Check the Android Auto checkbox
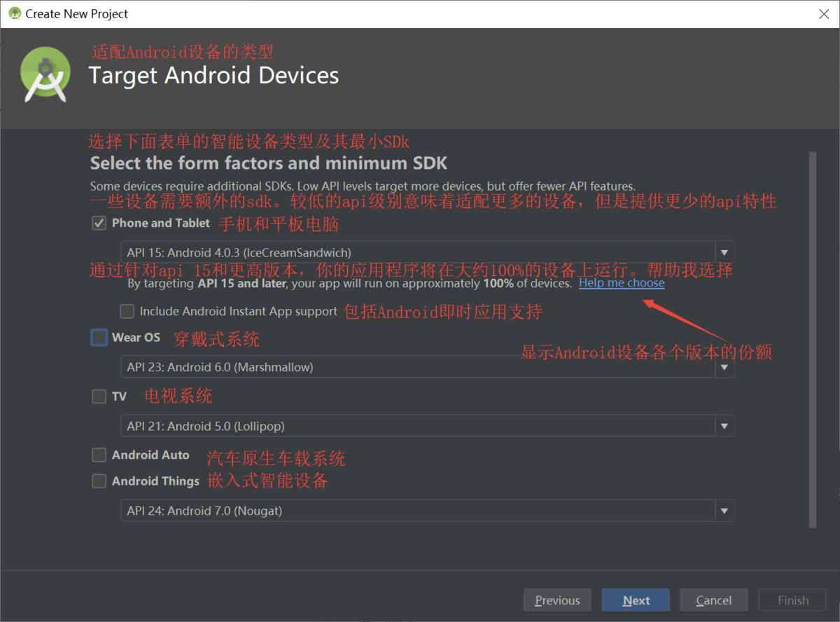The image size is (840, 622). tap(98, 455)
